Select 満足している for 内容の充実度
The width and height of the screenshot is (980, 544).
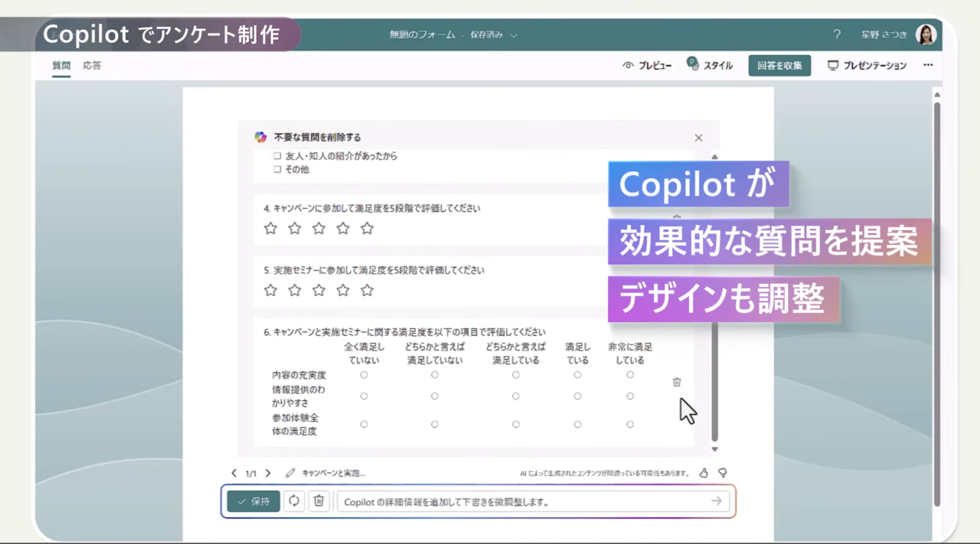tap(577, 375)
